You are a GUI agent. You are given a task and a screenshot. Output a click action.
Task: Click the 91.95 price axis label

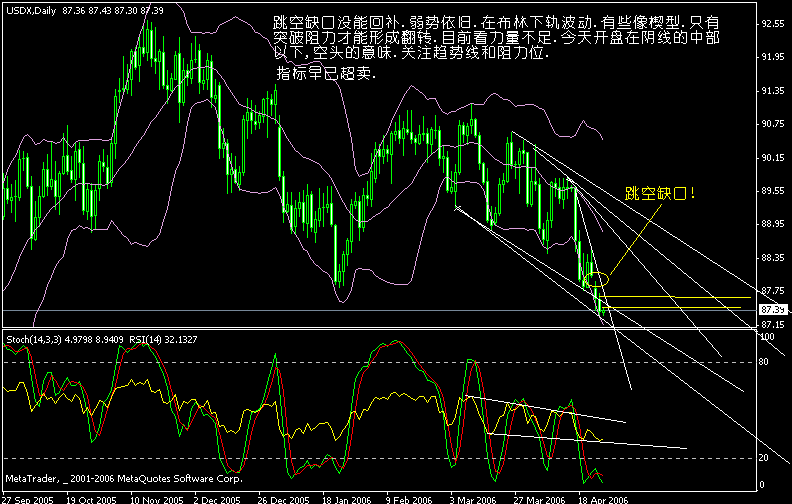(773, 57)
